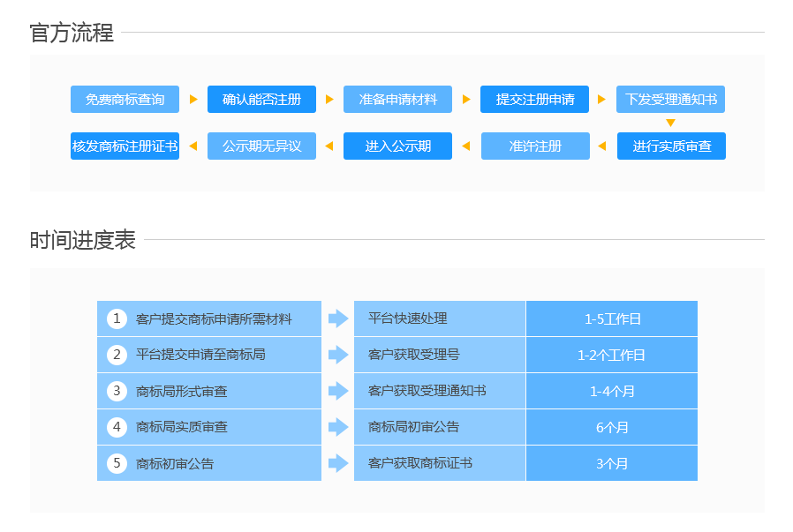Select the 进行实质审查 step
This screenshot has height=532, width=793.
(671, 146)
